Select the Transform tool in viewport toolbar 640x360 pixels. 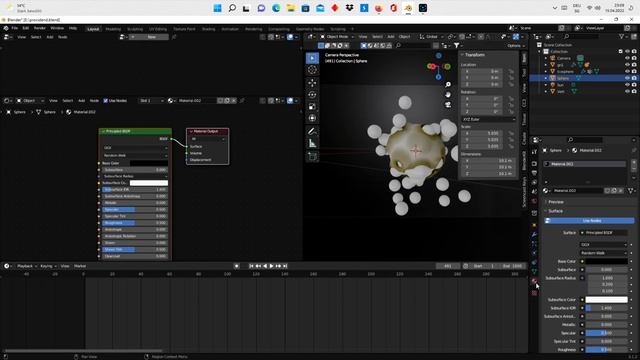click(312, 118)
